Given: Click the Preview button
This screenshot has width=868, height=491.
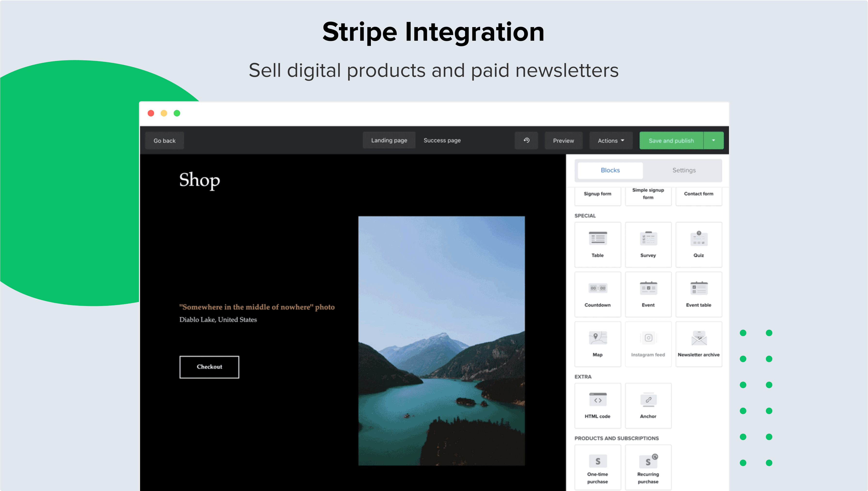Looking at the screenshot, I should pos(563,141).
